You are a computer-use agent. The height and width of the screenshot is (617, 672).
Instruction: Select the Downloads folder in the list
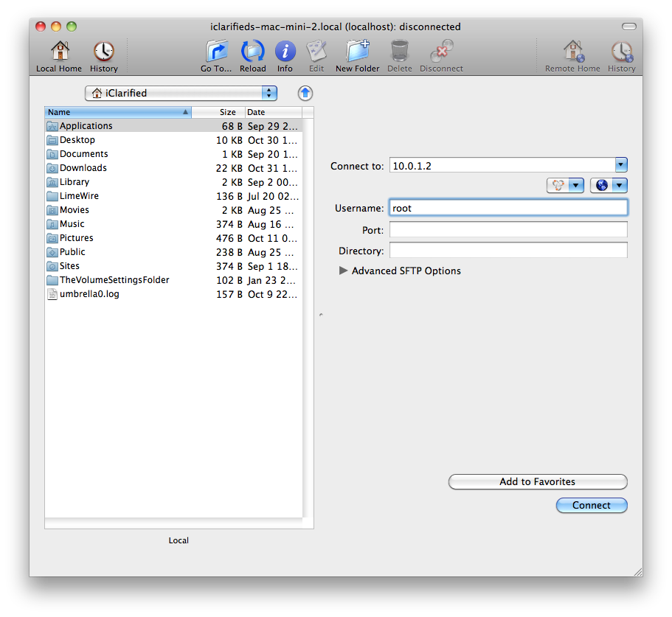tap(83, 168)
